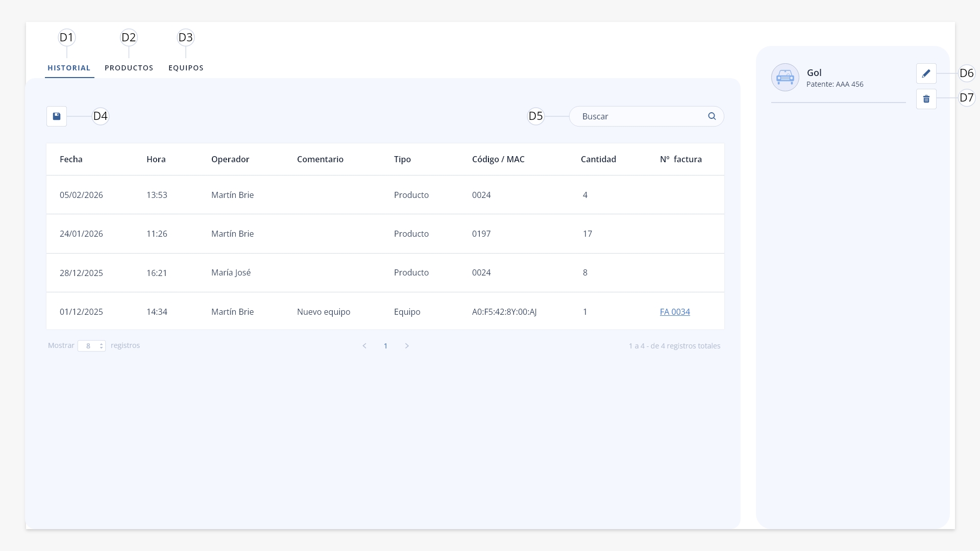Sort by Operador column header
This screenshot has height=551, width=980.
(x=230, y=159)
